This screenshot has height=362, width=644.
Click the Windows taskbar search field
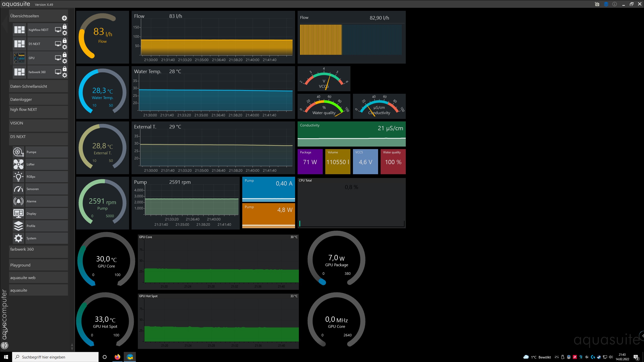pyautogui.click(x=55, y=357)
